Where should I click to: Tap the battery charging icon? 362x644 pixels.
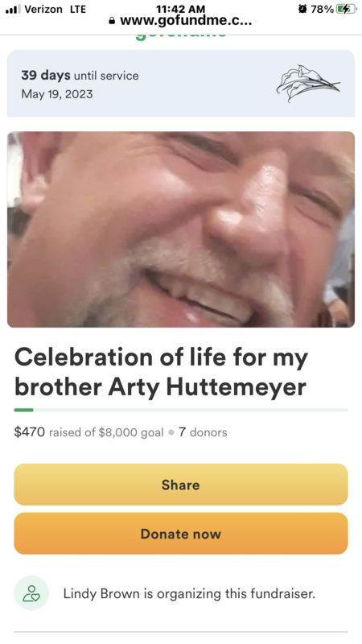[x=347, y=9]
